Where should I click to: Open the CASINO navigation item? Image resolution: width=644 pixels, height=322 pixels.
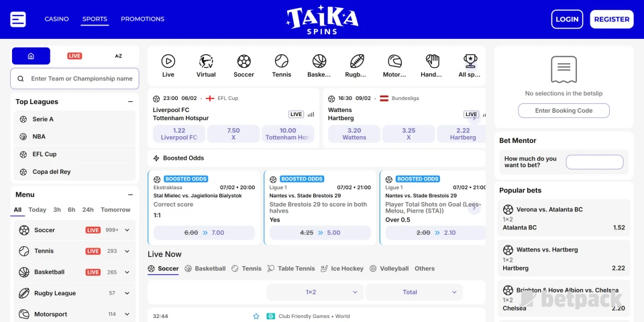click(56, 19)
